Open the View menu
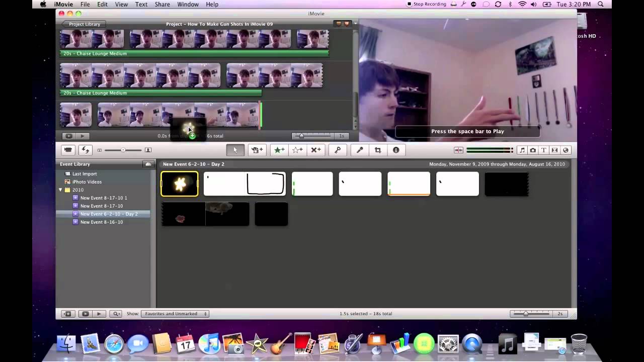 point(121,5)
